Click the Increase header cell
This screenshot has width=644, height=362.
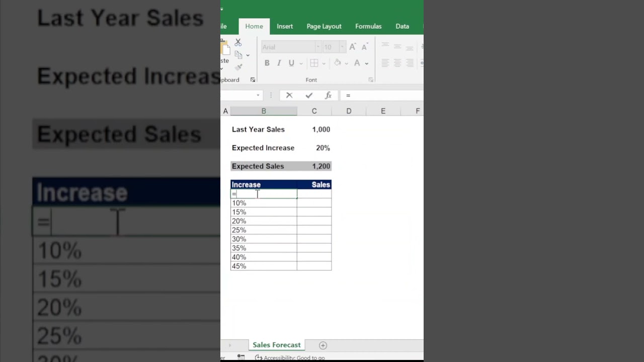(x=264, y=185)
